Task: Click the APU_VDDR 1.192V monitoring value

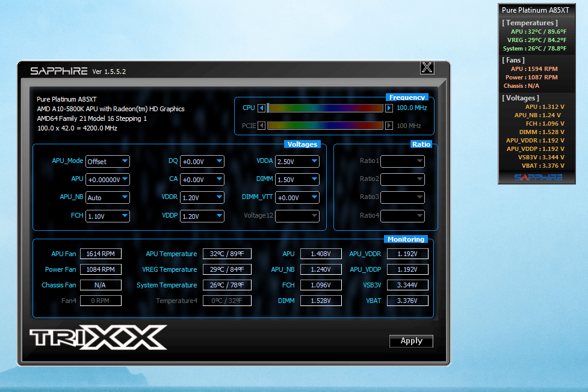Action: pyautogui.click(x=407, y=254)
